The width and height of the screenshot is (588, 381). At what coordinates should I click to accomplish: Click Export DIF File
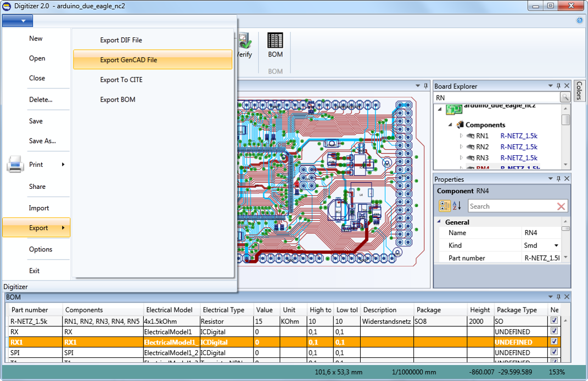coord(153,40)
